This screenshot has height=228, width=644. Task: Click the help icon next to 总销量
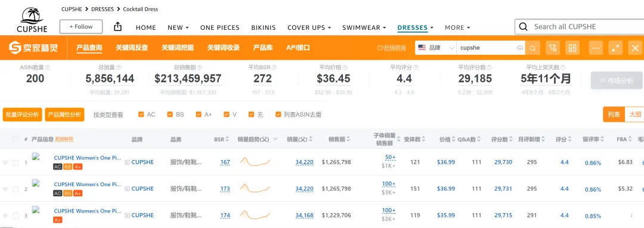coord(119,67)
